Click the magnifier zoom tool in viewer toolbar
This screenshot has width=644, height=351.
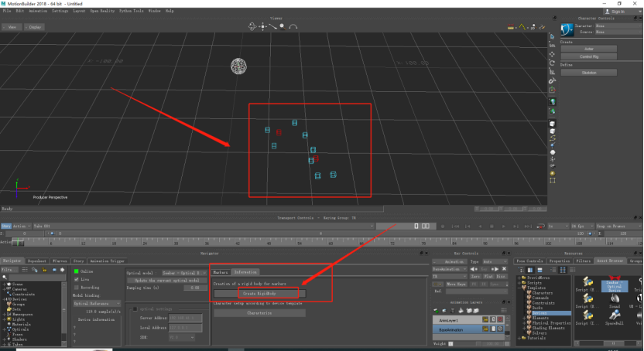(x=283, y=26)
